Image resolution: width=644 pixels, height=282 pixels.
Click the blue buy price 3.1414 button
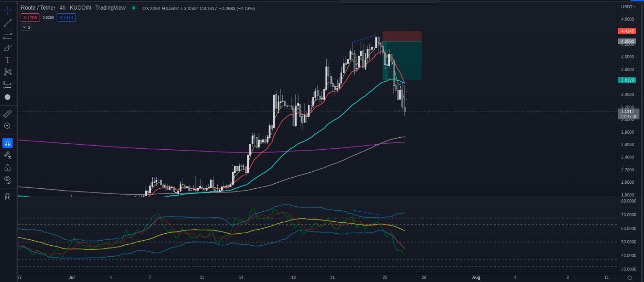[x=66, y=17]
